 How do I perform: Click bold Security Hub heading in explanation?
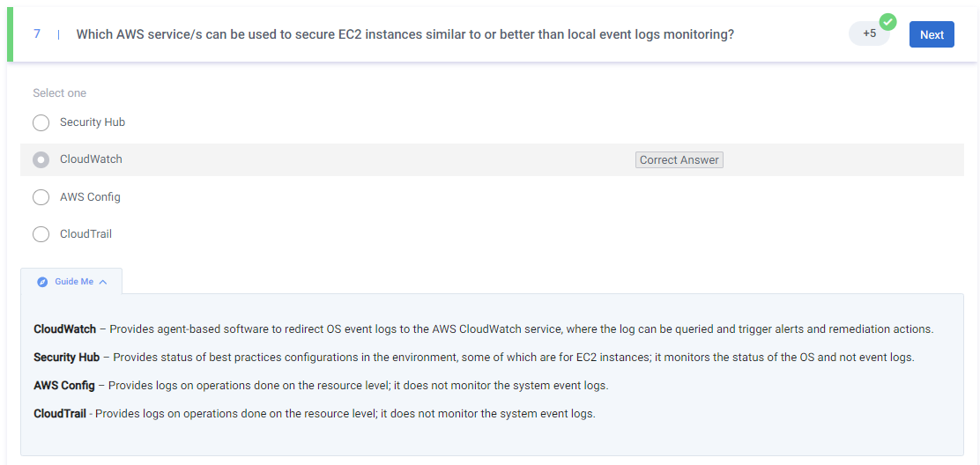pyautogui.click(x=66, y=358)
